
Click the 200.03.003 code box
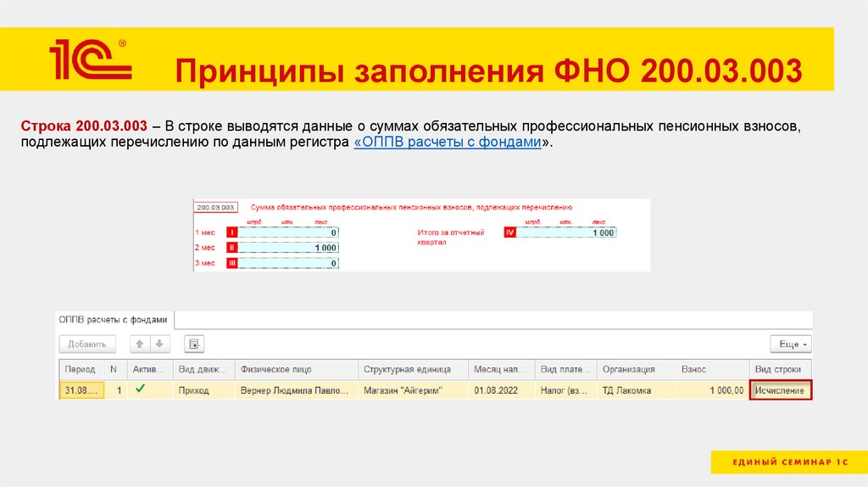214,207
